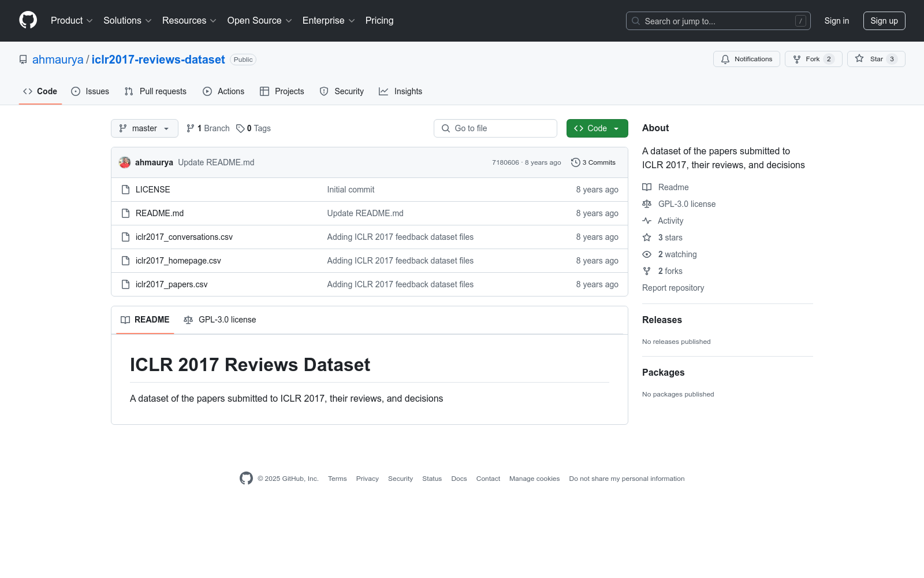Image resolution: width=924 pixels, height=578 pixels.
Task: Click the ahmaurya avatar in commit row
Action: tap(125, 162)
